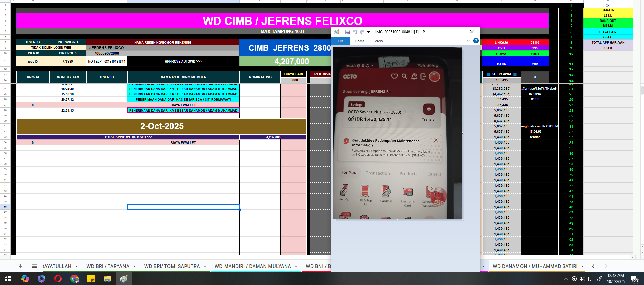Switch to WD DANAMON / MUHAMMAD SATIRI sheet
The width and height of the screenshot is (644, 285).
[x=535, y=266]
